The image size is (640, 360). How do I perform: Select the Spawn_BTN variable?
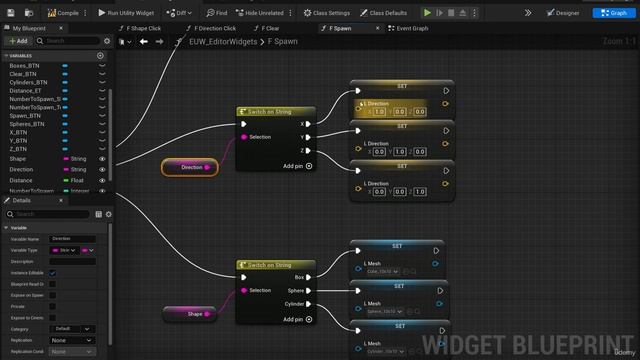(25, 116)
